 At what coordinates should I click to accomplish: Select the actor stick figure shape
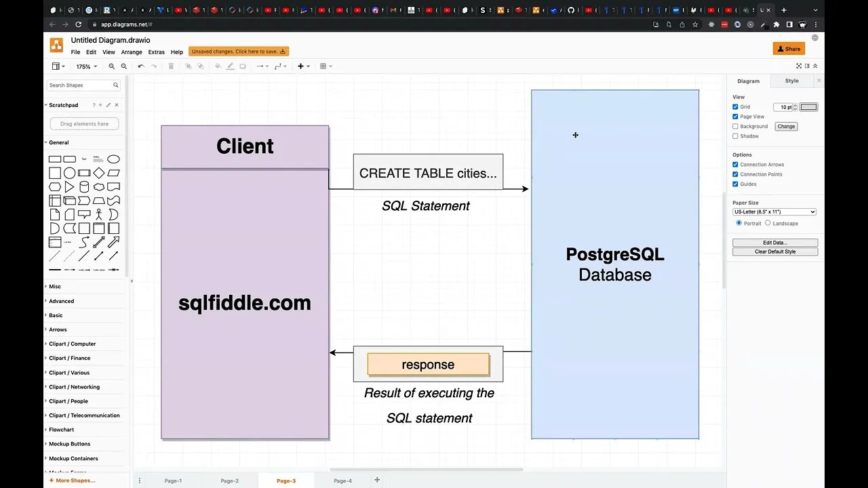(99, 214)
